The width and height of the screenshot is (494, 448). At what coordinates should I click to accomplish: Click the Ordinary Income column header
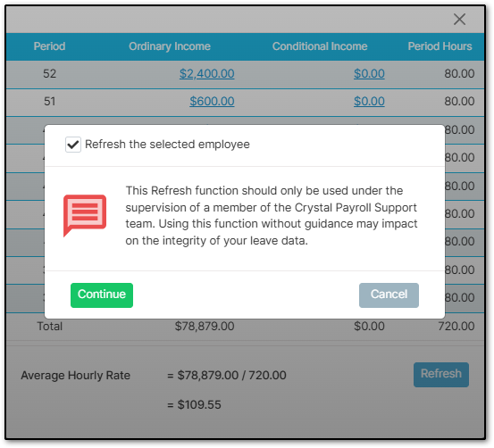(170, 46)
